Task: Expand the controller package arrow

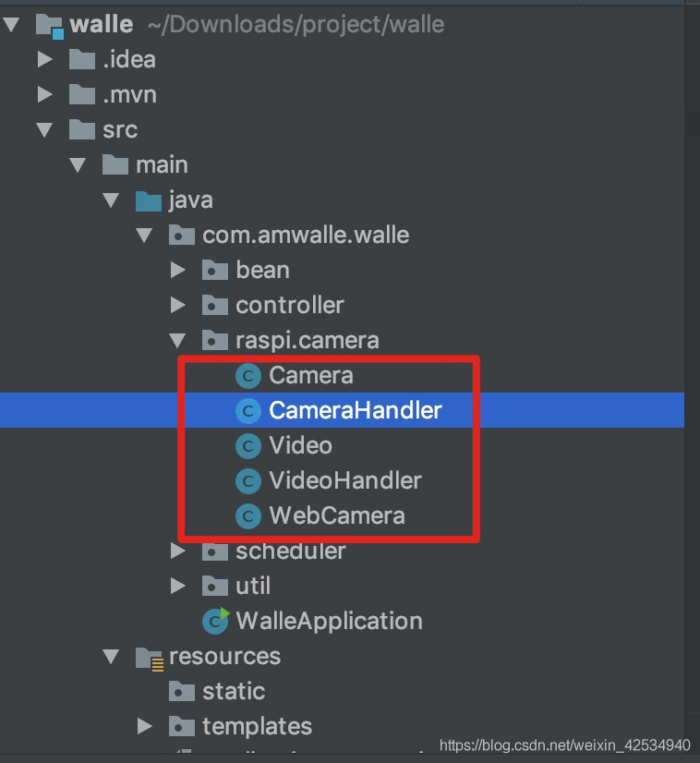Action: click(x=178, y=306)
